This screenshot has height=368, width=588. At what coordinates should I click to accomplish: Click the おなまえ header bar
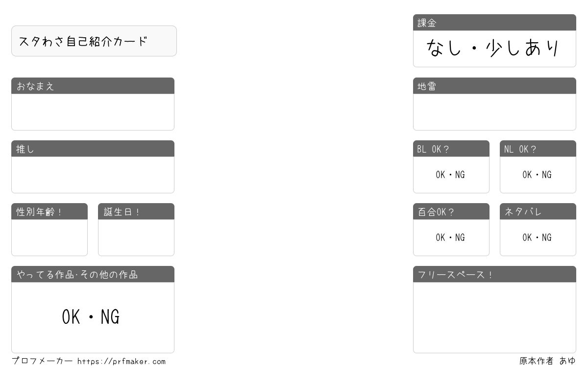click(93, 86)
